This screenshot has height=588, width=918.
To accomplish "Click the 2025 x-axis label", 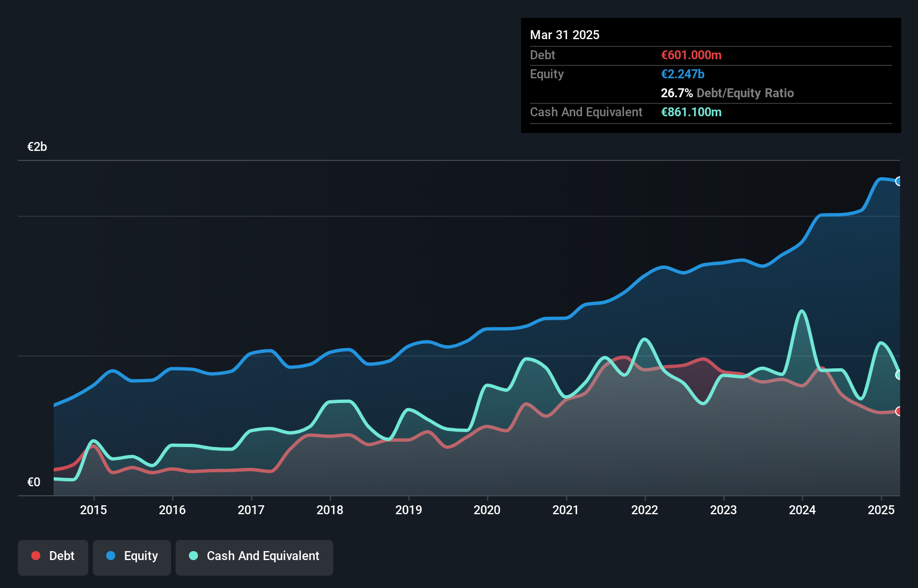I will pyautogui.click(x=881, y=510).
